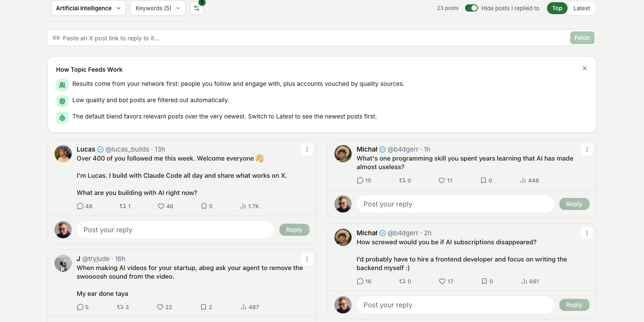Viewport: 644px width, 322px height.
Task: Expand the Keywords (5) dropdown
Action: [158, 8]
